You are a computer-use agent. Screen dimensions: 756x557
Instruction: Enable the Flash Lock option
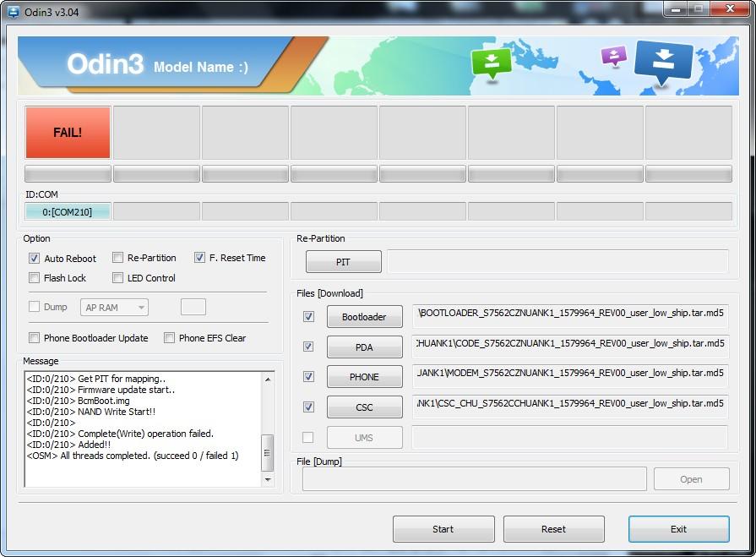pyautogui.click(x=35, y=278)
